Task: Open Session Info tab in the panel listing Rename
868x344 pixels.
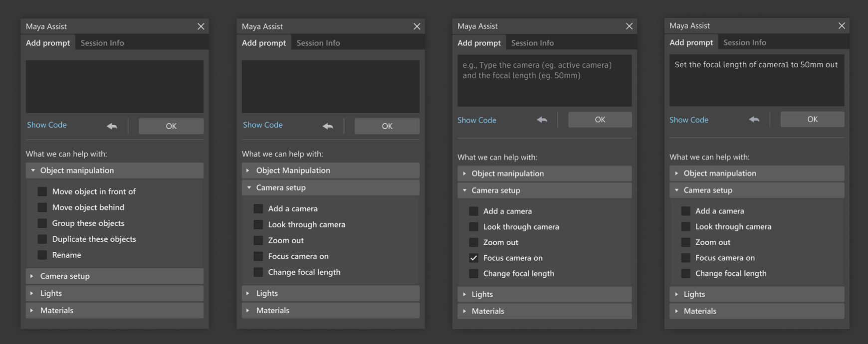Action: tap(102, 43)
